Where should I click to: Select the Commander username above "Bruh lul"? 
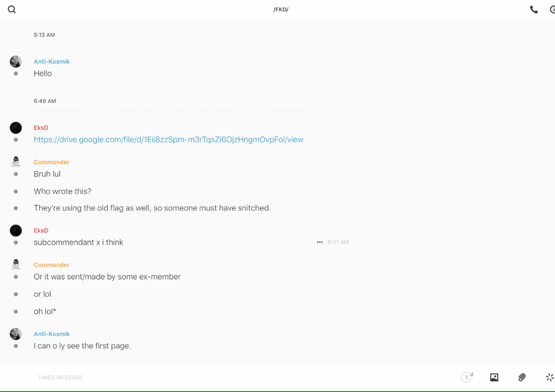click(51, 162)
